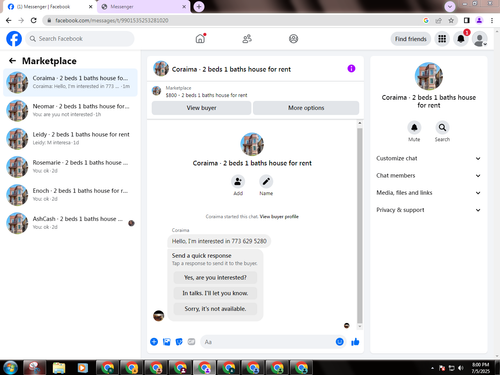Attach a photo with the image icon
Image resolution: width=500 pixels, height=375 pixels.
(167, 342)
